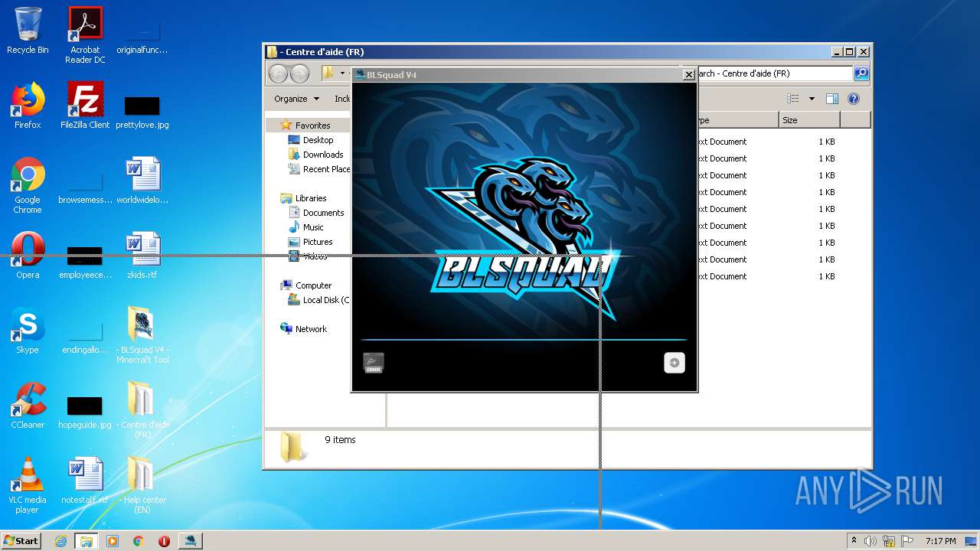
Task: Click the taskbar clock 7:17 PM
Action: 940,541
